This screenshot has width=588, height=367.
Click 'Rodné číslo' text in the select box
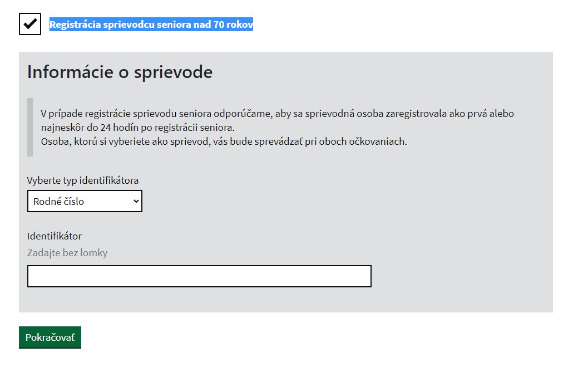(58, 201)
